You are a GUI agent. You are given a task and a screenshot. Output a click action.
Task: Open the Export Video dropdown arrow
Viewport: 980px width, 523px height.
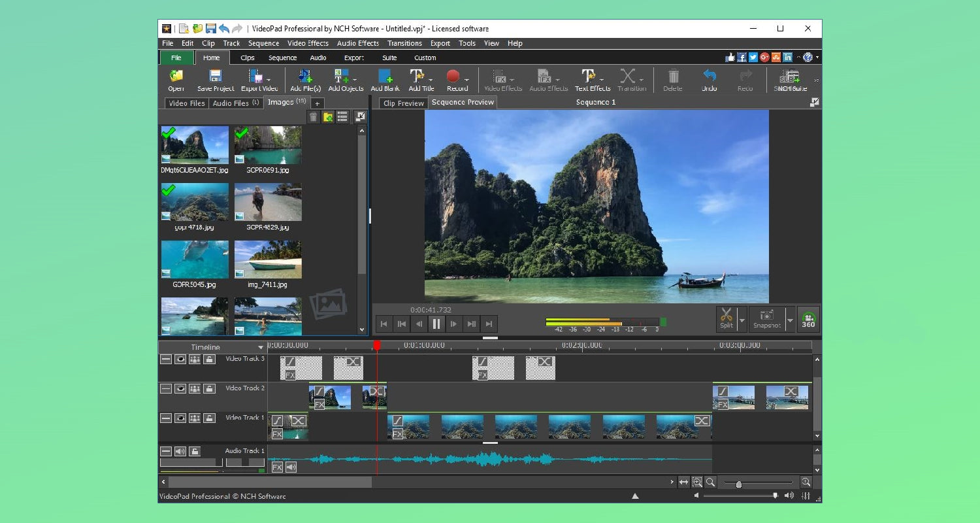click(269, 80)
